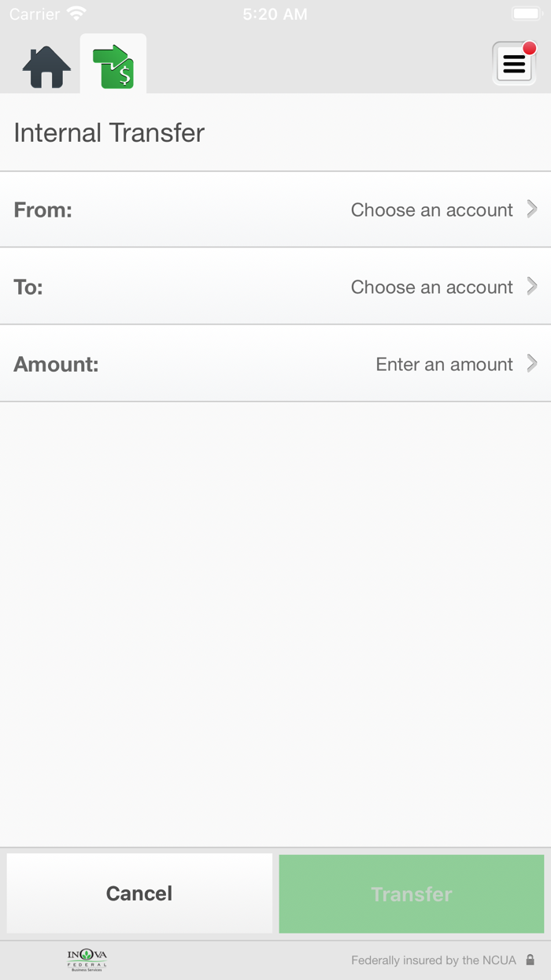551x980 pixels.
Task: Click the 'Enter an amount' field
Action: coord(444,365)
